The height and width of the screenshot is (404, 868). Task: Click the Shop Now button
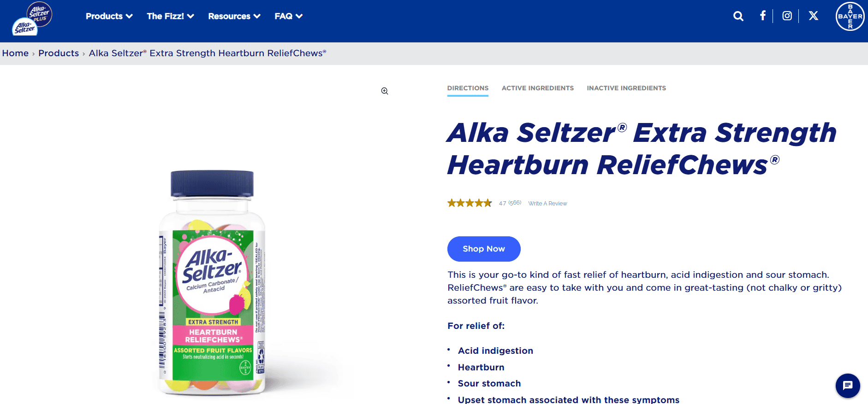(x=484, y=249)
